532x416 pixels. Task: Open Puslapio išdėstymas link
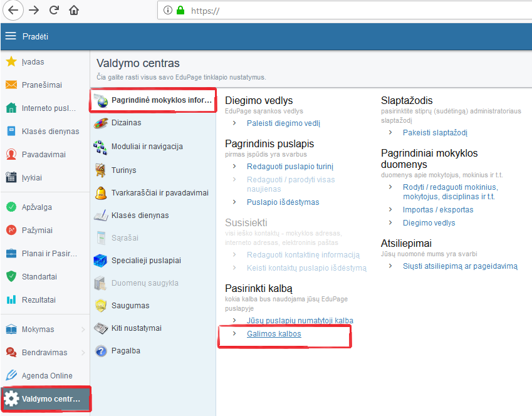283,202
